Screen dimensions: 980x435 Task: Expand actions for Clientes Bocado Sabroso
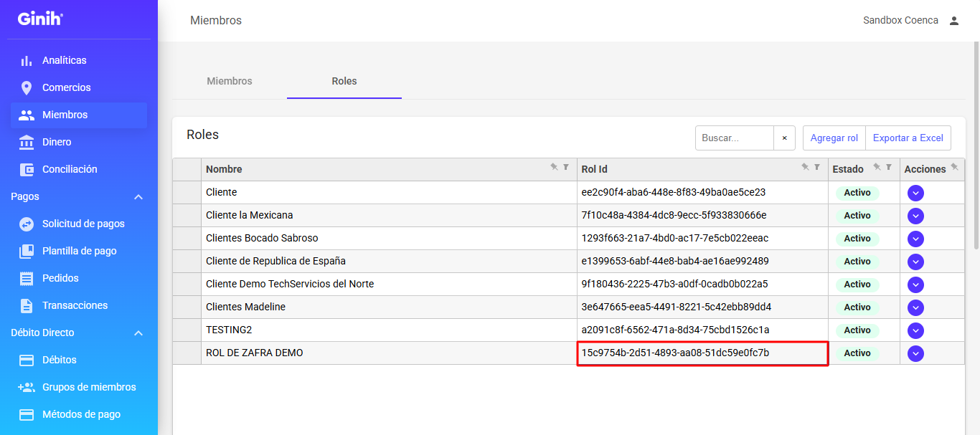(915, 239)
